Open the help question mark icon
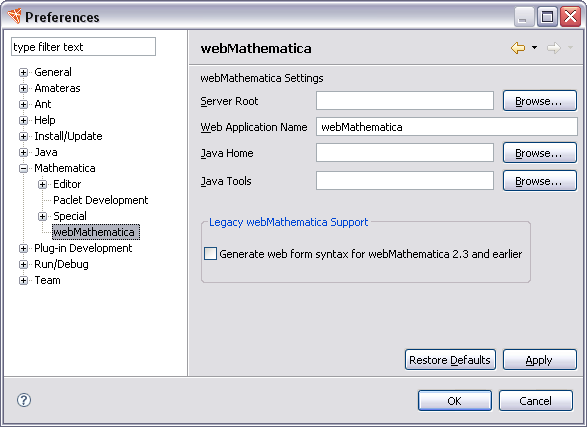Viewport: 587px width, 427px height. 24,400
